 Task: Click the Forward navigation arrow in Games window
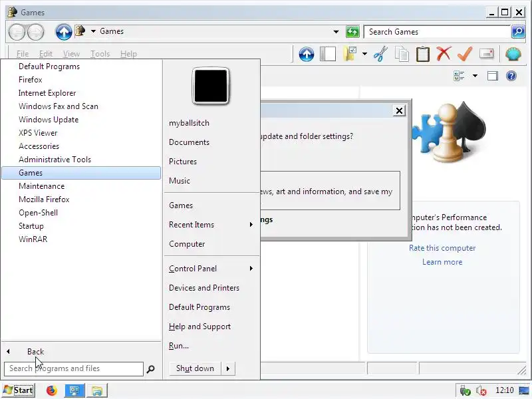36,32
